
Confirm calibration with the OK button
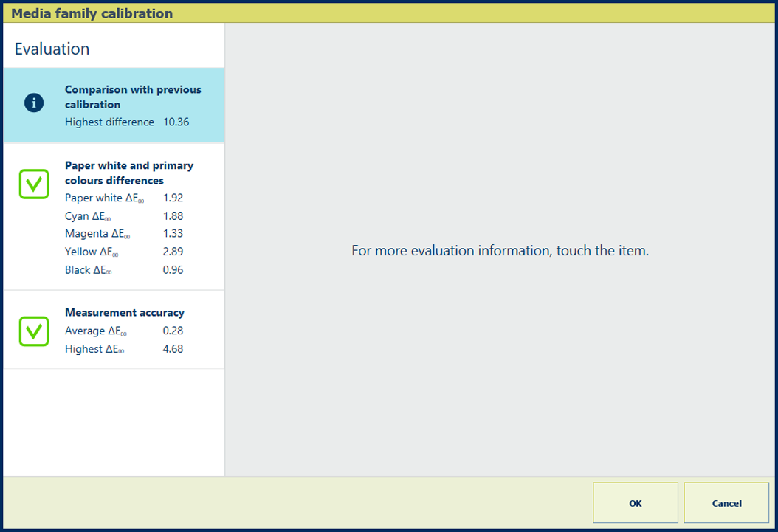[635, 503]
